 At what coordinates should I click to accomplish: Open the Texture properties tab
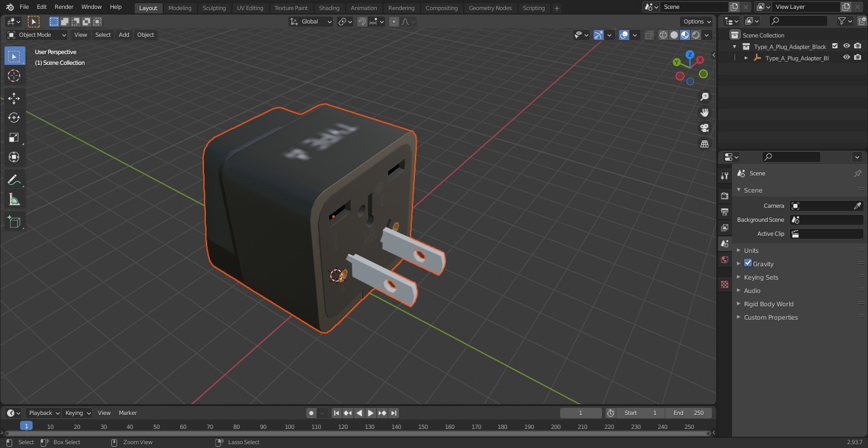coord(724,284)
